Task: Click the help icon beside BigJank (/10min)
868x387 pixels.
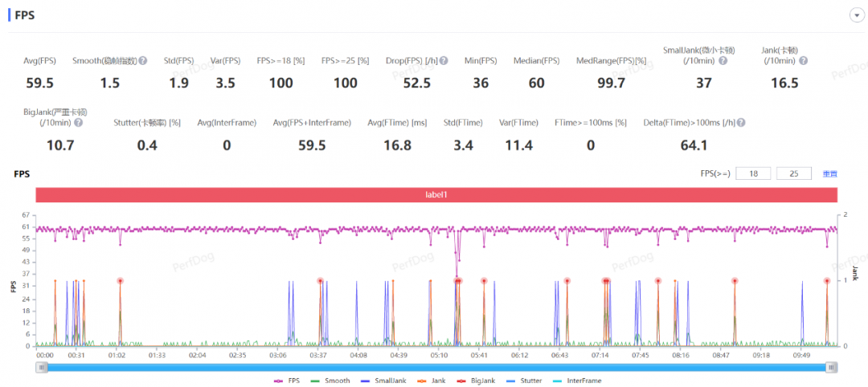Action: 79,123
